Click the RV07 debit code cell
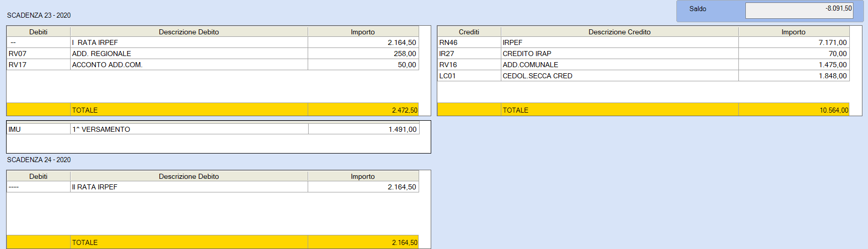This screenshot has height=249, width=868. pyautogui.click(x=38, y=54)
